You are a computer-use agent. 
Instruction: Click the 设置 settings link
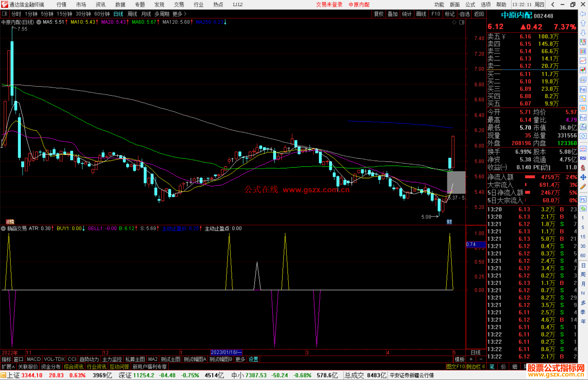pyautogui.click(x=253, y=359)
